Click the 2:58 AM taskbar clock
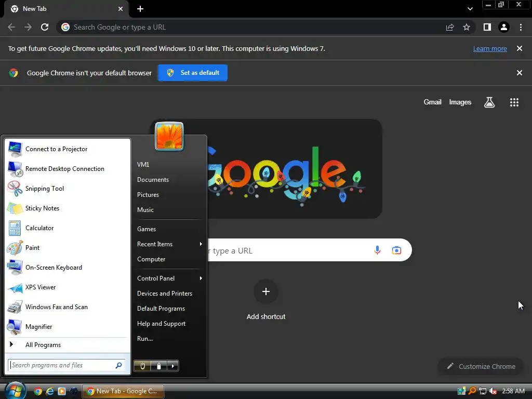The height and width of the screenshot is (399, 532). (x=513, y=391)
